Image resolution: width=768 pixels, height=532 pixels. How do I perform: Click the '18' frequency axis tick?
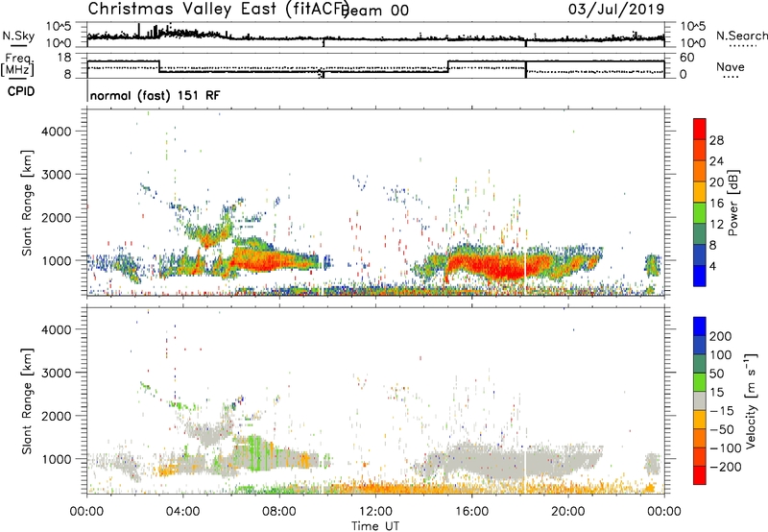pyautogui.click(x=64, y=58)
